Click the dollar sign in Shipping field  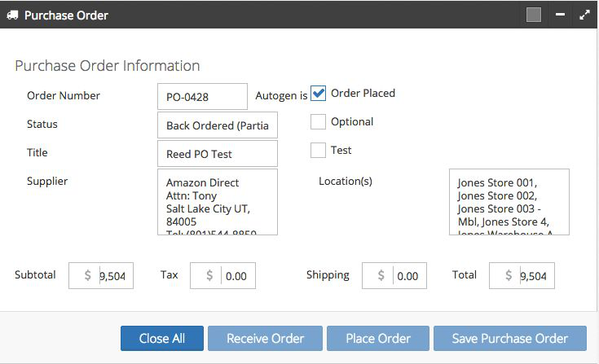[x=381, y=275]
